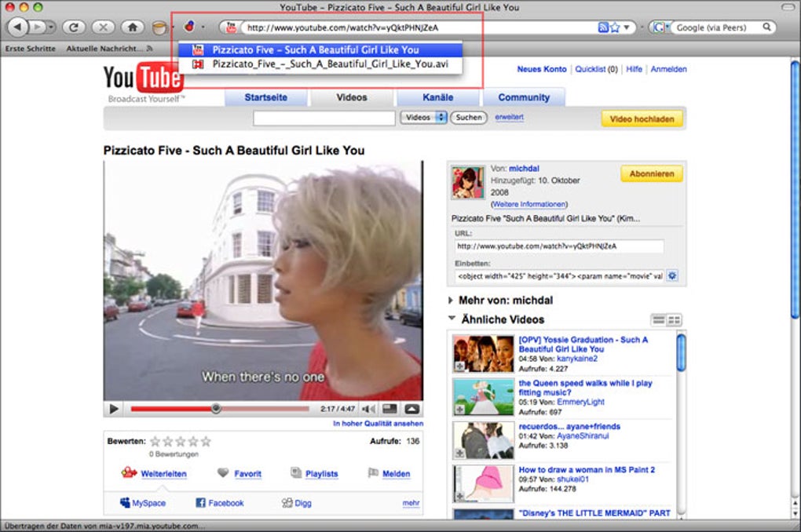This screenshot has width=801, height=532.
Task: Open the address bar history dropdown arrow
Action: (627, 27)
